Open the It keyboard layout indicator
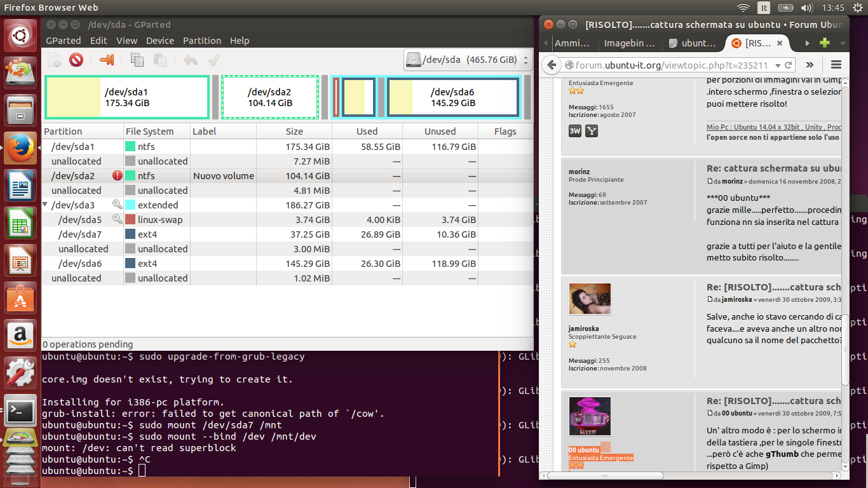 pyautogui.click(x=764, y=8)
